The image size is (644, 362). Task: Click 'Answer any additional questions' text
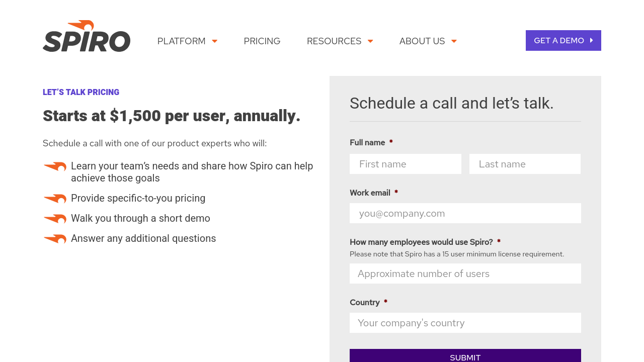143,238
